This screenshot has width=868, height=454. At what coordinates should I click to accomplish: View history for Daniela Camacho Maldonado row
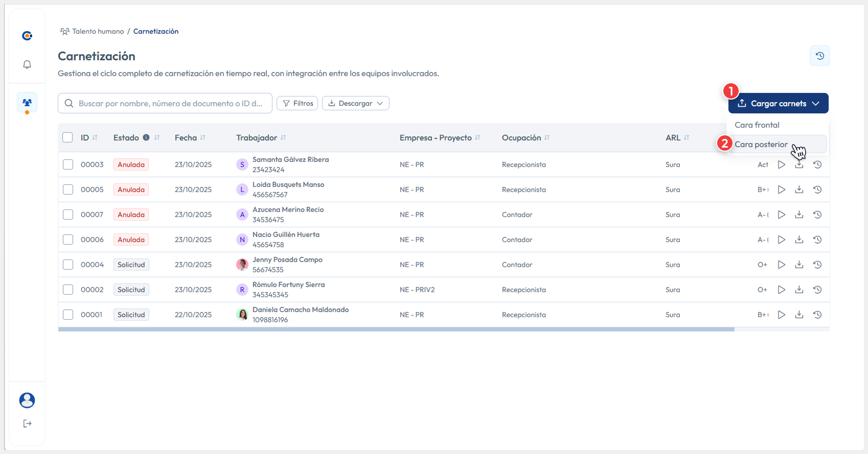click(817, 315)
